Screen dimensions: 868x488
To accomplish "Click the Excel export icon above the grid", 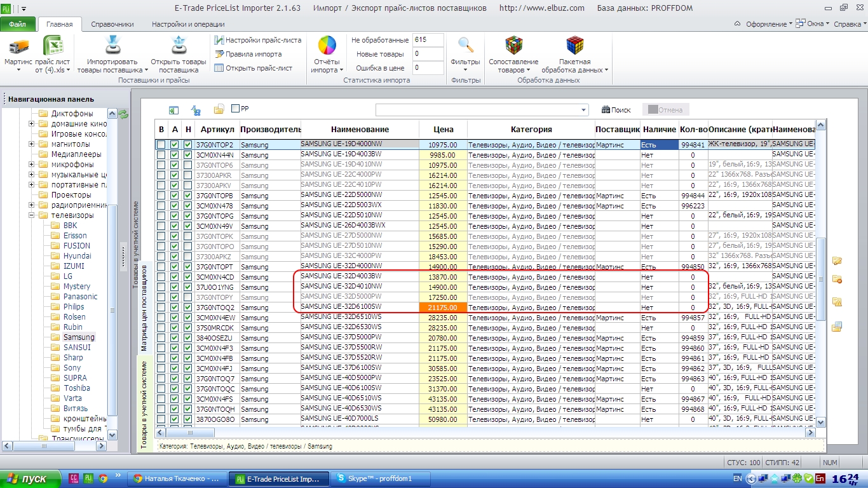I will point(173,110).
